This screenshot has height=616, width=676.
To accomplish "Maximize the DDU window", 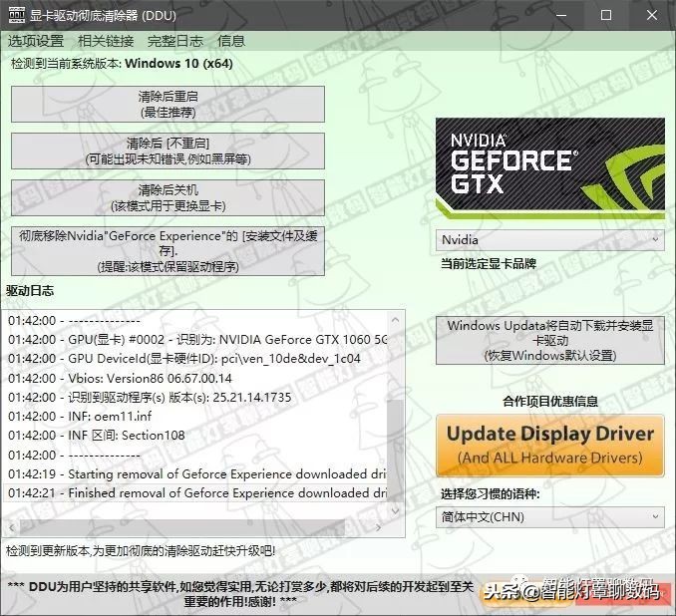I will (606, 15).
